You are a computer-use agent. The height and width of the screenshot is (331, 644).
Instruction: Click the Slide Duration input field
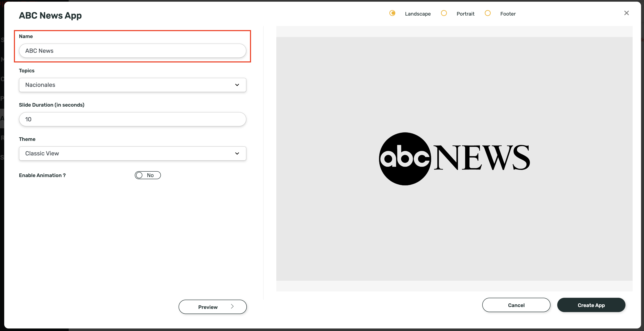coord(132,119)
